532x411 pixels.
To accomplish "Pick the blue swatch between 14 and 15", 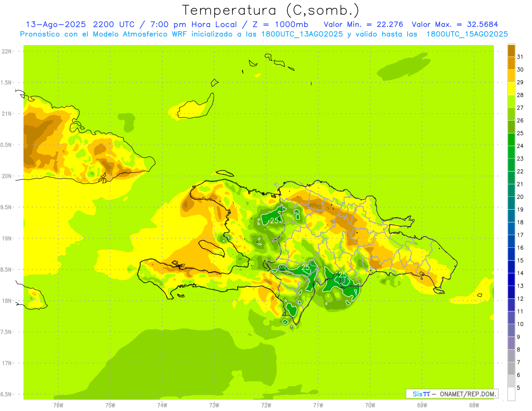I will pos(511,266).
